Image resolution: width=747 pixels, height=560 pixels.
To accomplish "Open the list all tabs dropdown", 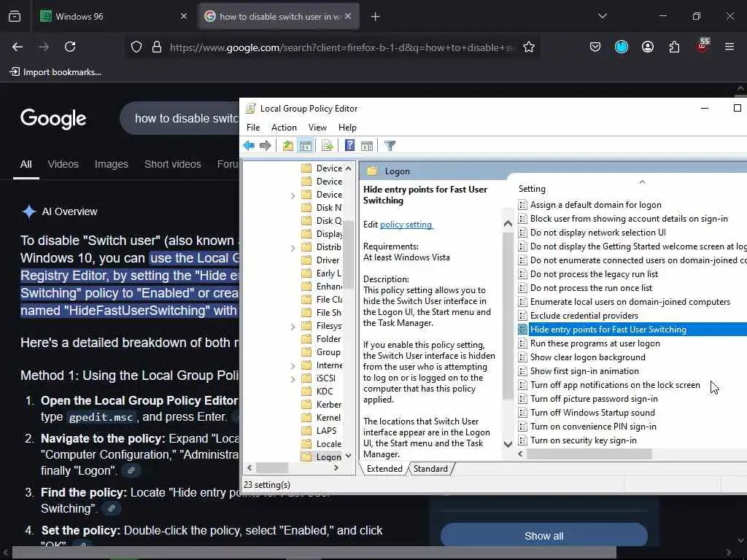I will tap(603, 16).
